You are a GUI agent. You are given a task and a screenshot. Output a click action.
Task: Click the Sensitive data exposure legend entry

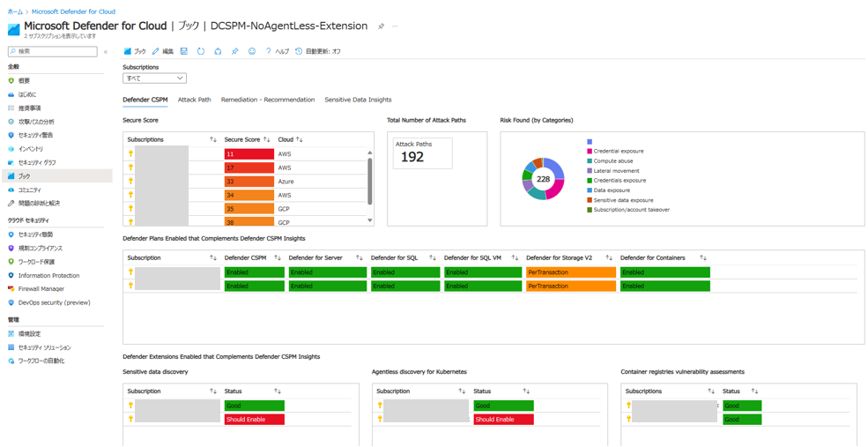[x=620, y=200]
